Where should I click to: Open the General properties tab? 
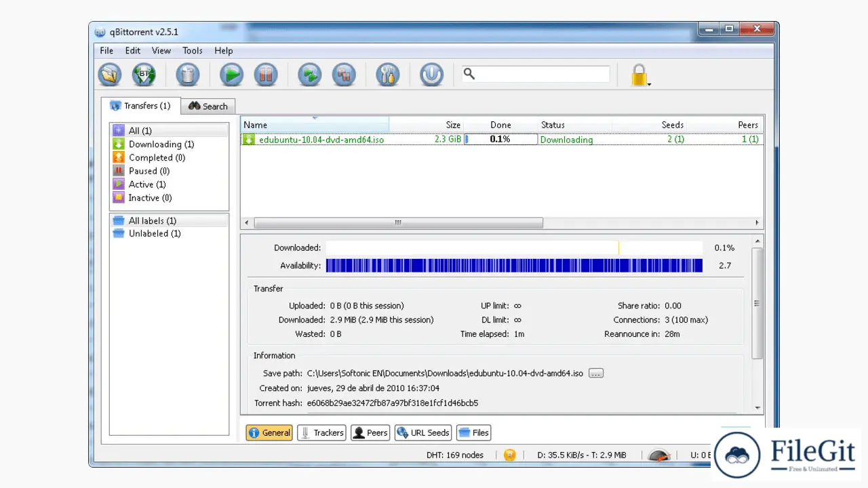pyautogui.click(x=269, y=432)
